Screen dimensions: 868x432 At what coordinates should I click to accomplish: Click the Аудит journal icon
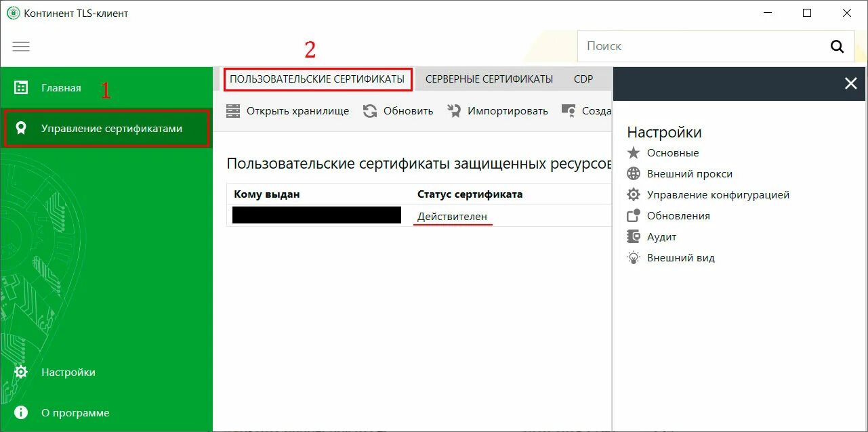(634, 236)
